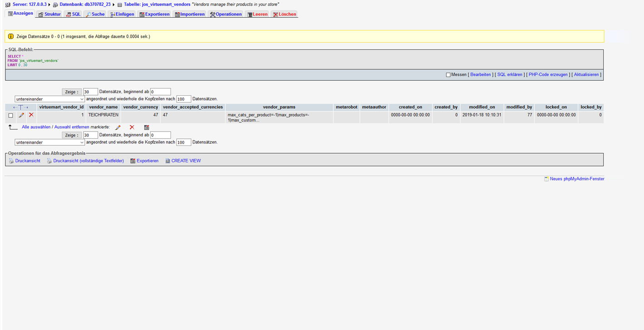Image resolution: width=644 pixels, height=330 pixels.
Task: Click the '2019-01-18 10:10:31' modified_on cell
Action: click(x=482, y=117)
